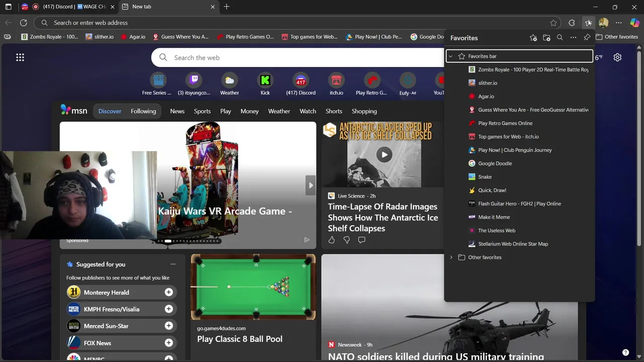Open page settings gear icon
Screen dimensions: 644x362
617,57
